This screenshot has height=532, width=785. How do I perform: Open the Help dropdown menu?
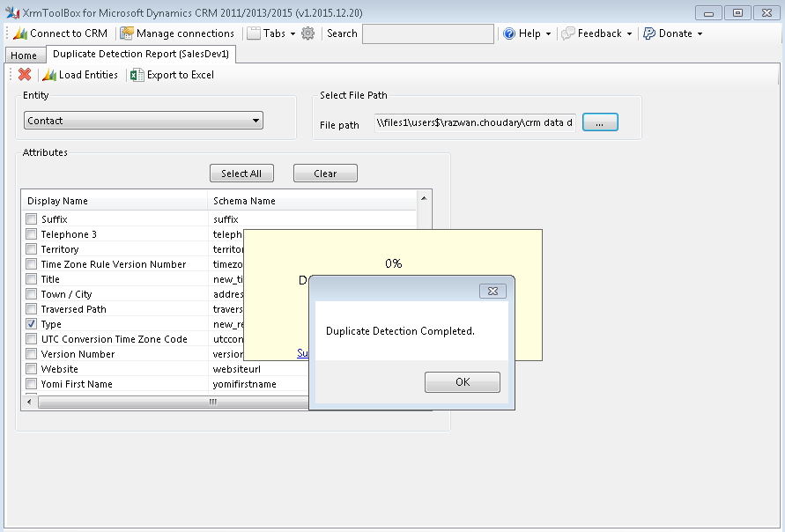coord(527,33)
